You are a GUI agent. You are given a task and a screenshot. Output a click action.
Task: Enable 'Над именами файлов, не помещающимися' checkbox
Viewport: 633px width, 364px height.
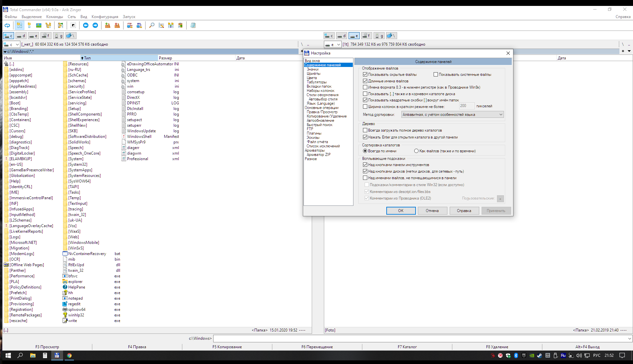point(365,178)
